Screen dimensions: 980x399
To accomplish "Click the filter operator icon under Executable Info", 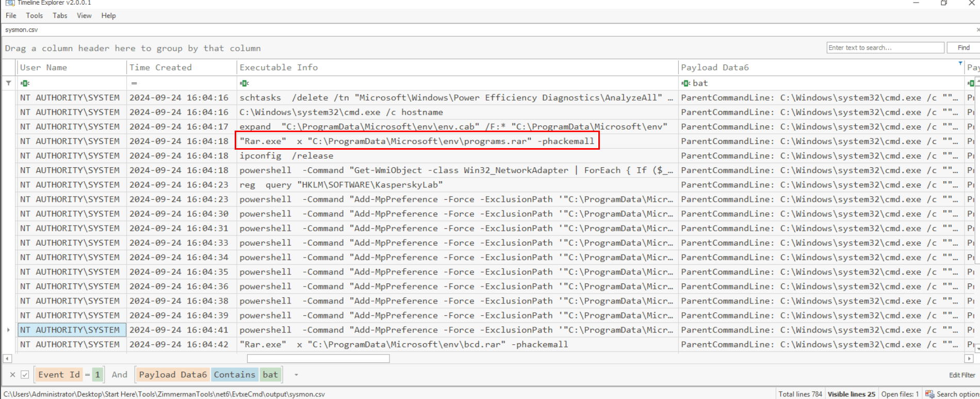I will (244, 83).
